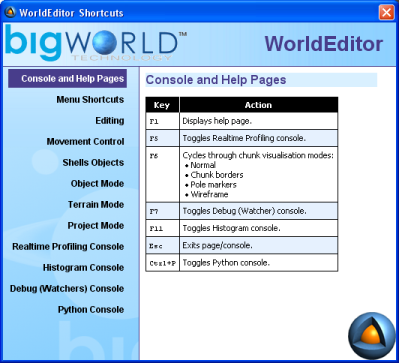Open the Menu Shortcuts page

click(90, 99)
